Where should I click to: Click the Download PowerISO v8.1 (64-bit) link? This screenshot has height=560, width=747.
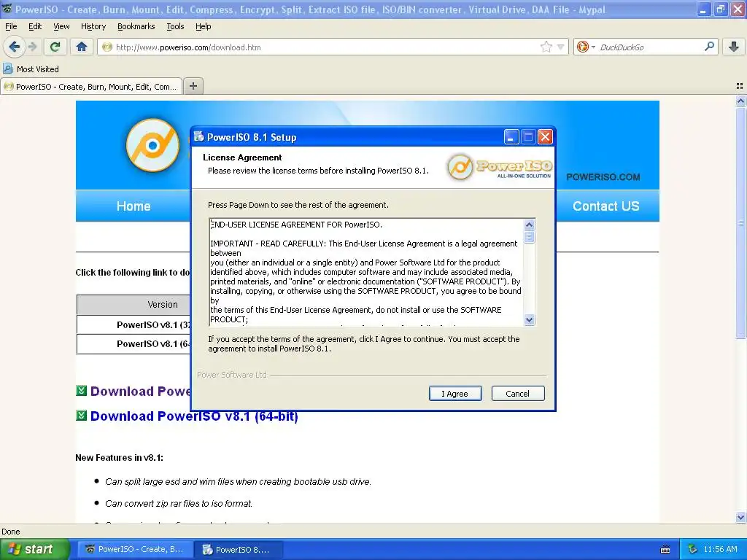click(x=194, y=416)
